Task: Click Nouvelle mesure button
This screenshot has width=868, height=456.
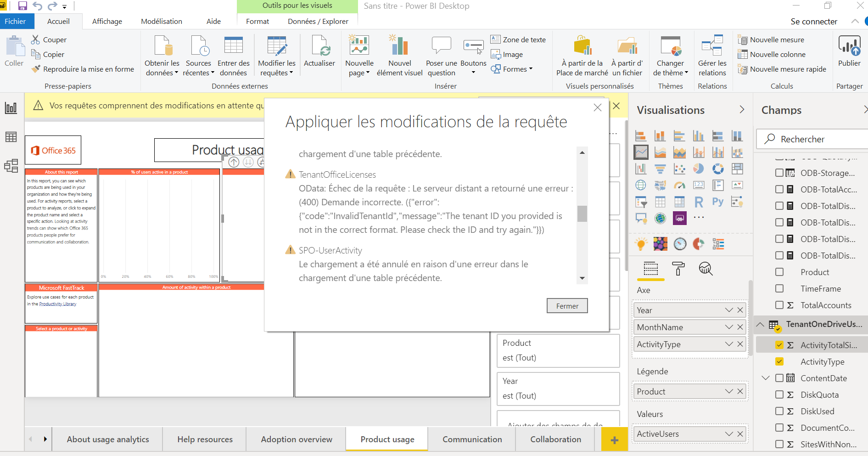Action: [x=771, y=39]
